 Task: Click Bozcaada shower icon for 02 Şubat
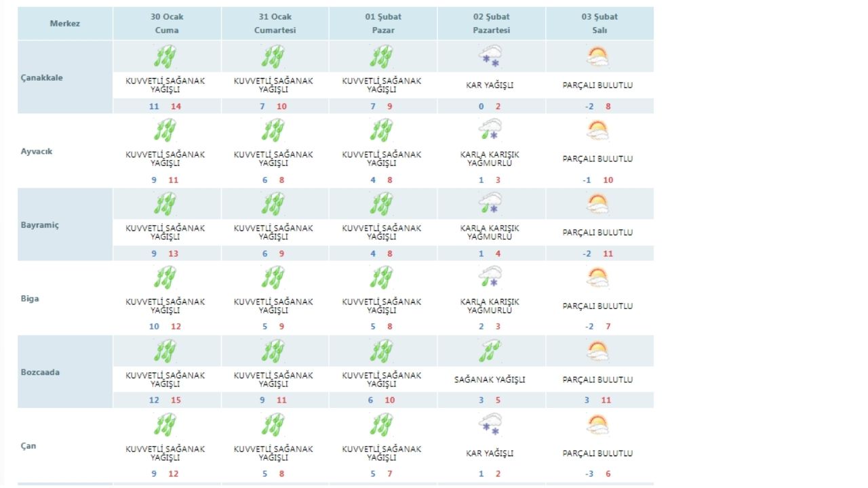pyautogui.click(x=490, y=351)
